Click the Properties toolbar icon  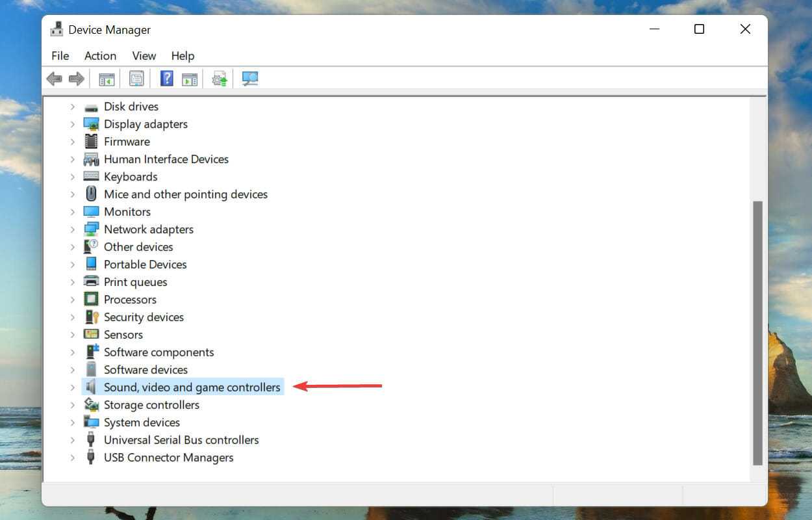136,79
